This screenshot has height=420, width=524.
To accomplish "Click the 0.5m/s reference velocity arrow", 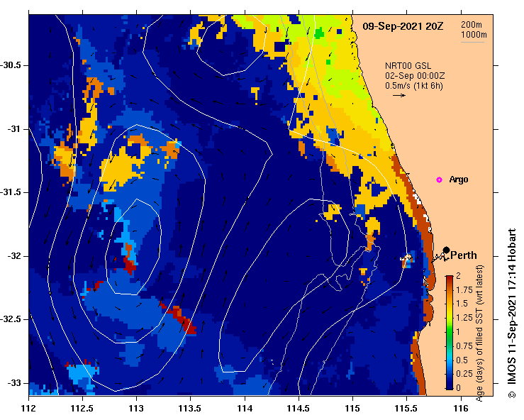I will click(x=399, y=96).
